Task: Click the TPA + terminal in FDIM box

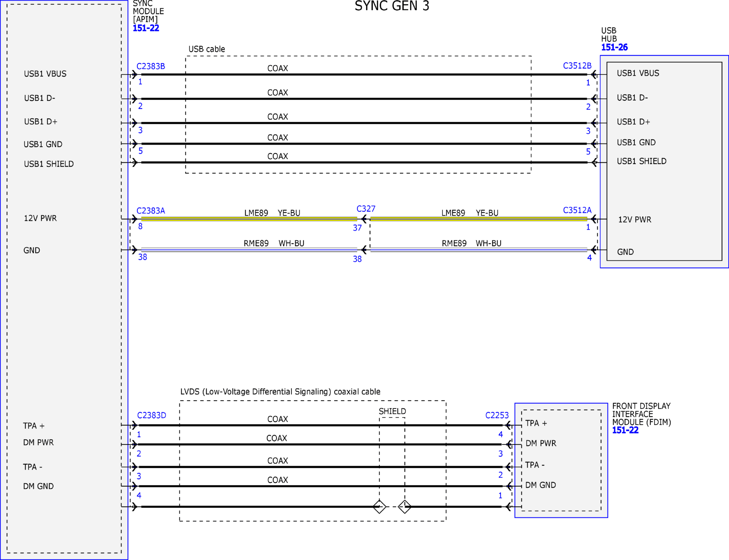Action: [x=536, y=423]
